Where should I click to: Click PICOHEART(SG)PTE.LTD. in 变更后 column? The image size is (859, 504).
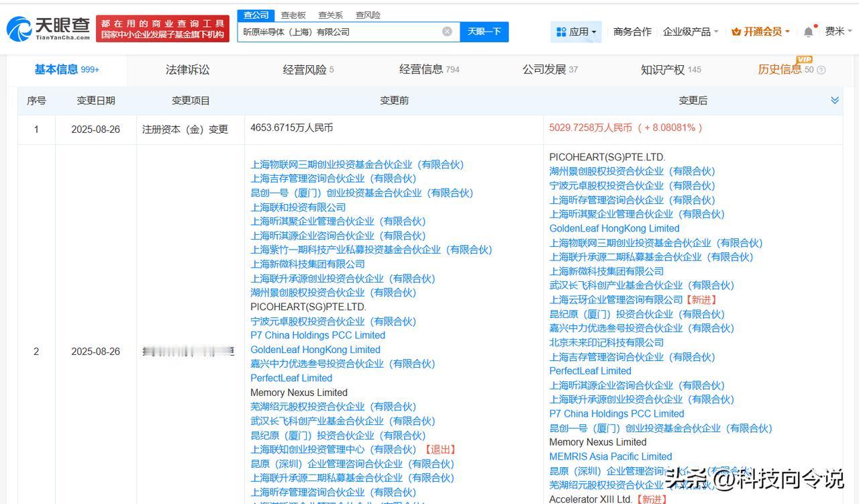(607, 157)
